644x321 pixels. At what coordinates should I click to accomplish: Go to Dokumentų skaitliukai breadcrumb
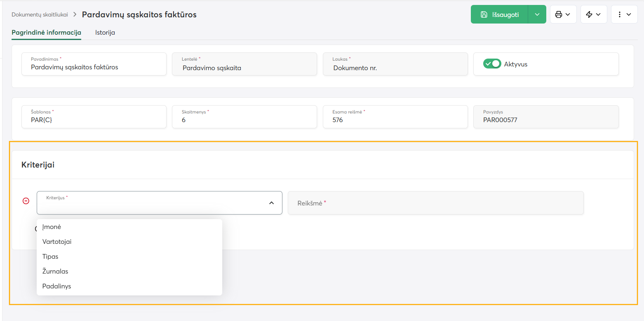pos(40,14)
